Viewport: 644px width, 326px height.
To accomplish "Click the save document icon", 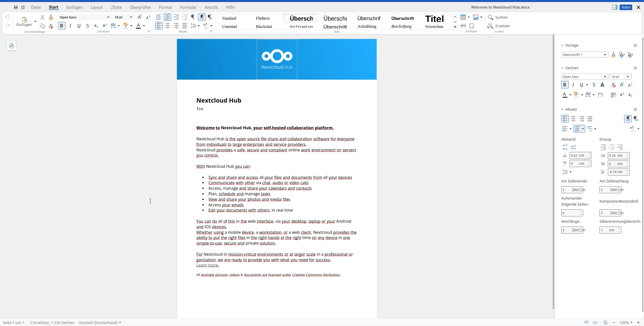I will 16,7.
